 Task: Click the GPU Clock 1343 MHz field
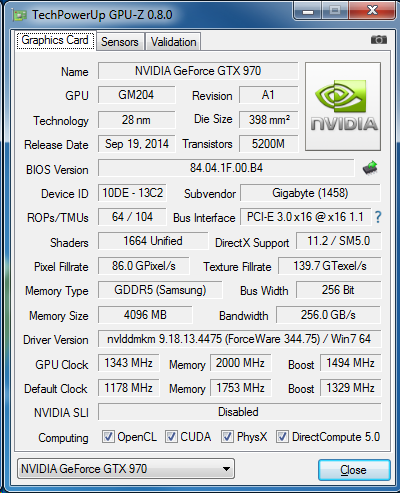(x=128, y=363)
